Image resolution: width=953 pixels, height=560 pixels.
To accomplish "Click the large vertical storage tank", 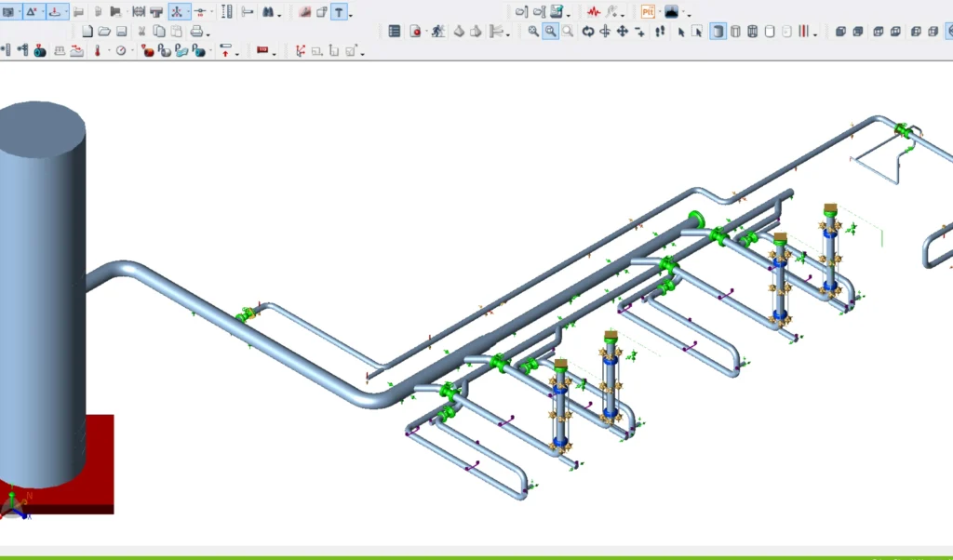I will 42,279.
